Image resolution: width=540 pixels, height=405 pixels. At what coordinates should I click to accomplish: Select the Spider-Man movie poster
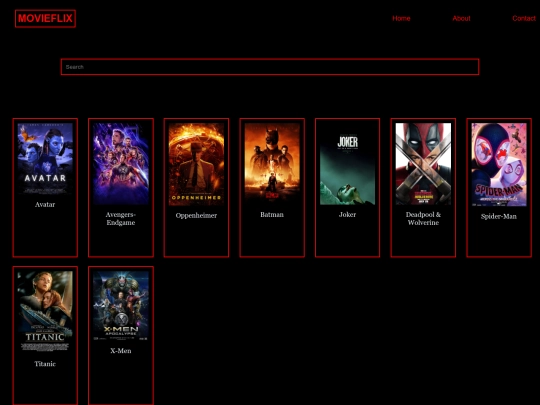pyautogui.click(x=499, y=165)
